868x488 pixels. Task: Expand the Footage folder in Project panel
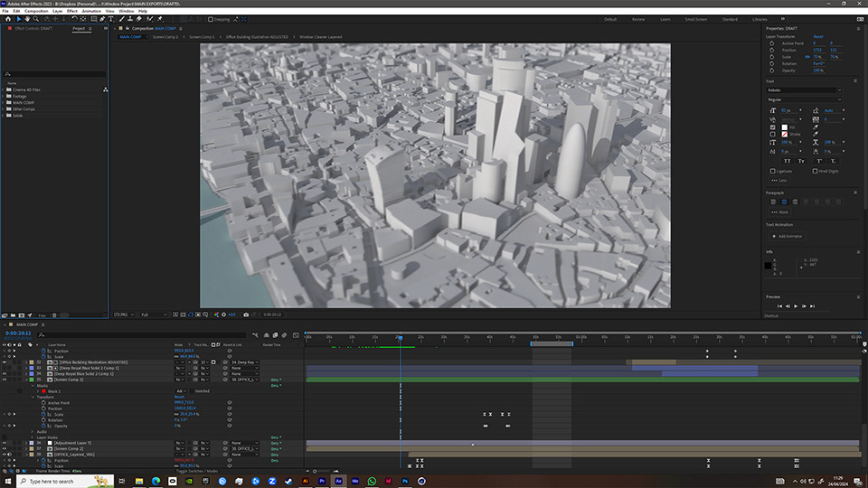4,97
